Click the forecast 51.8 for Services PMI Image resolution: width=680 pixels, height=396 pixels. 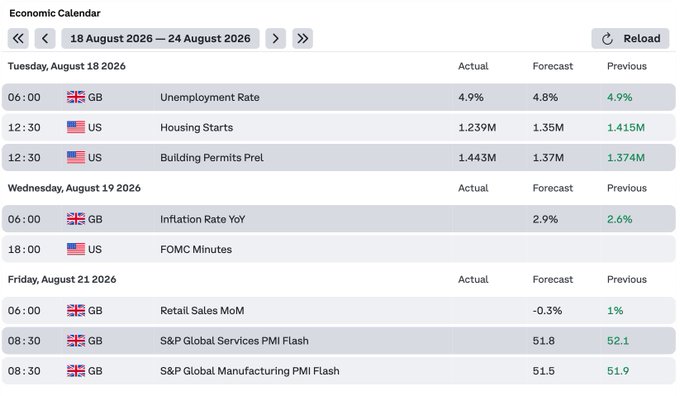point(544,341)
